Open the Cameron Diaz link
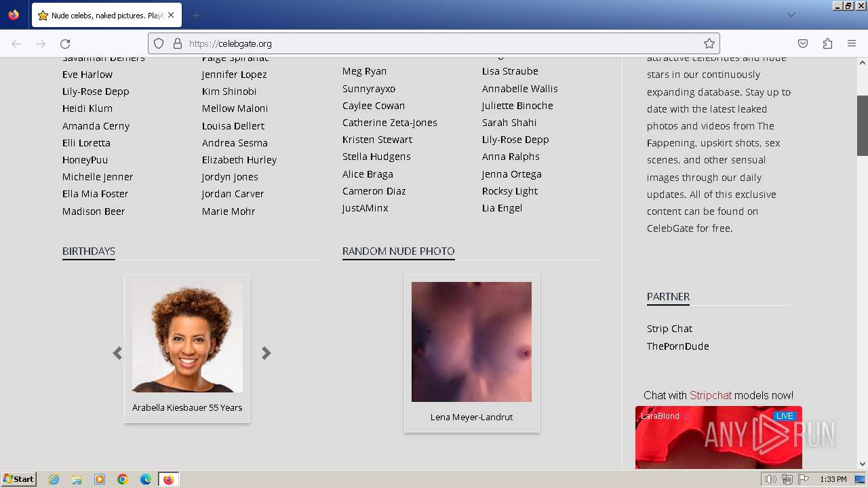 click(x=374, y=191)
